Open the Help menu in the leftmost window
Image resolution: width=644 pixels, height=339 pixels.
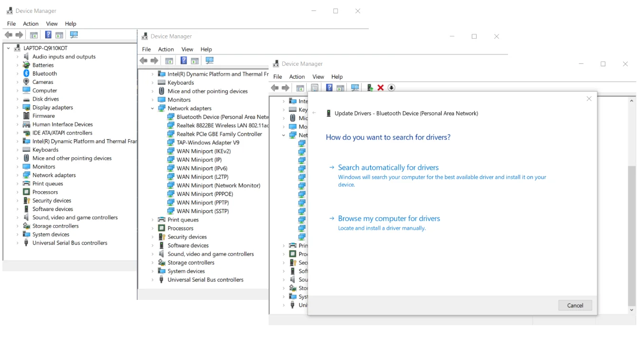coord(71,24)
